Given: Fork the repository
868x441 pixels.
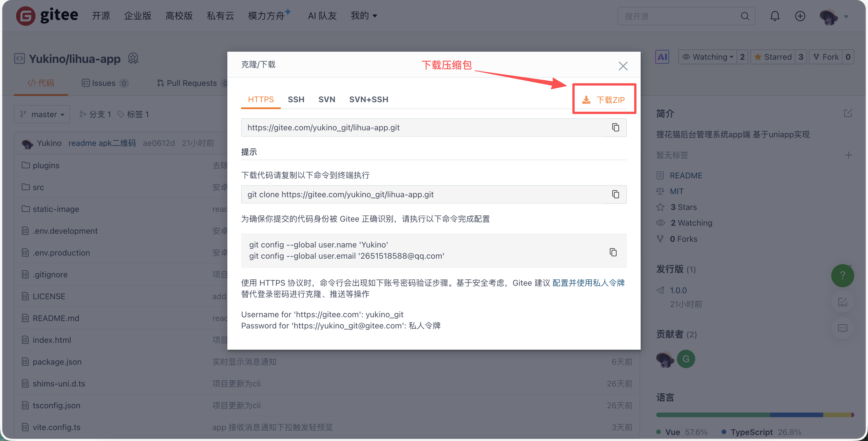Looking at the screenshot, I should (826, 57).
